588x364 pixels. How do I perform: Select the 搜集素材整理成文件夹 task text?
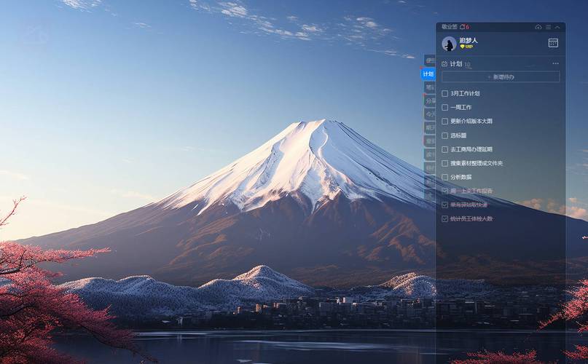click(476, 163)
